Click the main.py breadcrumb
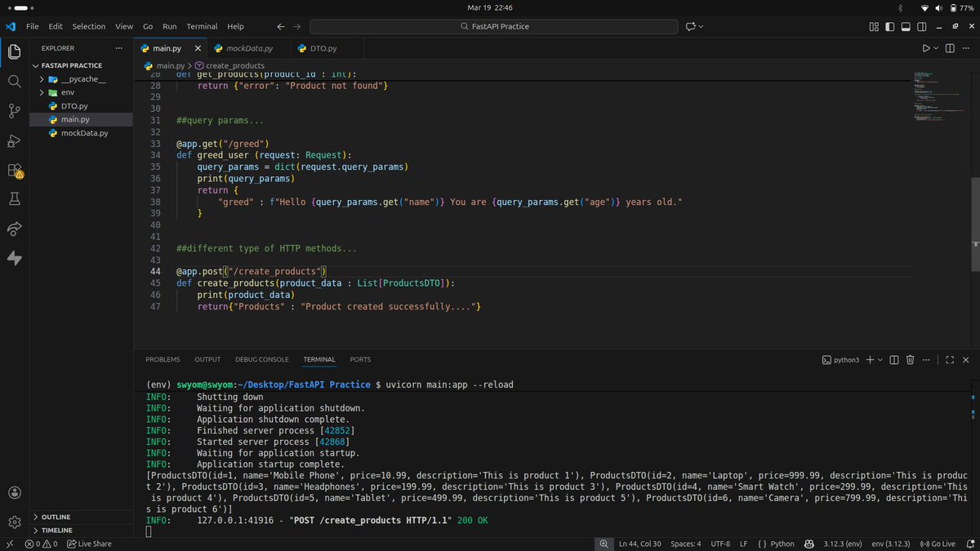The width and height of the screenshot is (980, 551). click(165, 65)
